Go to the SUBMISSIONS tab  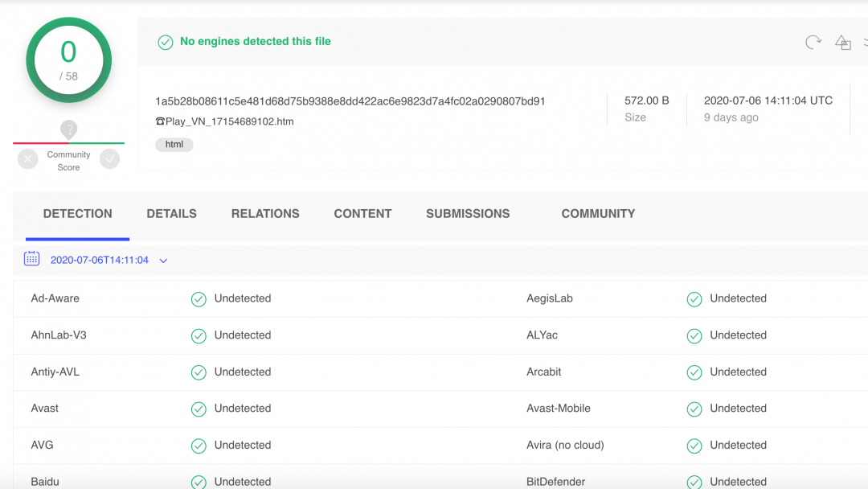pos(468,214)
